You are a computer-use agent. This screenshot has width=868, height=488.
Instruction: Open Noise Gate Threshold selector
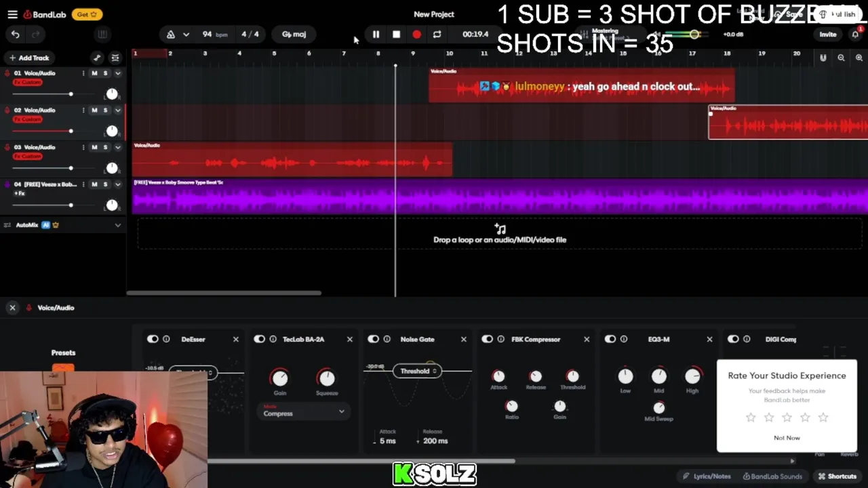(x=418, y=371)
